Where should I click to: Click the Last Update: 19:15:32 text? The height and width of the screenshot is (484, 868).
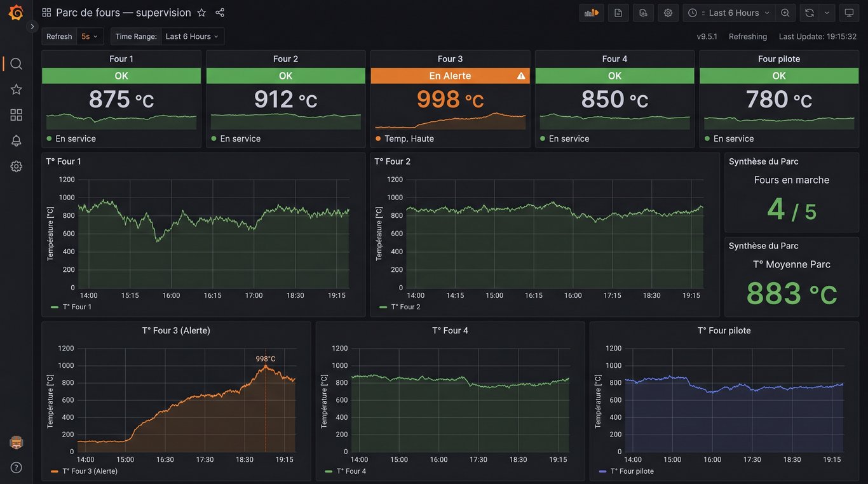tap(818, 36)
